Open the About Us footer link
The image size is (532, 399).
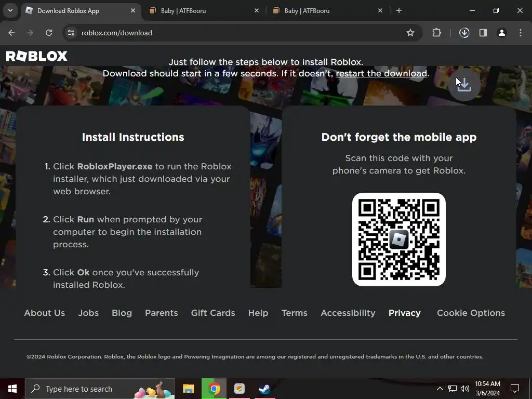(45, 313)
